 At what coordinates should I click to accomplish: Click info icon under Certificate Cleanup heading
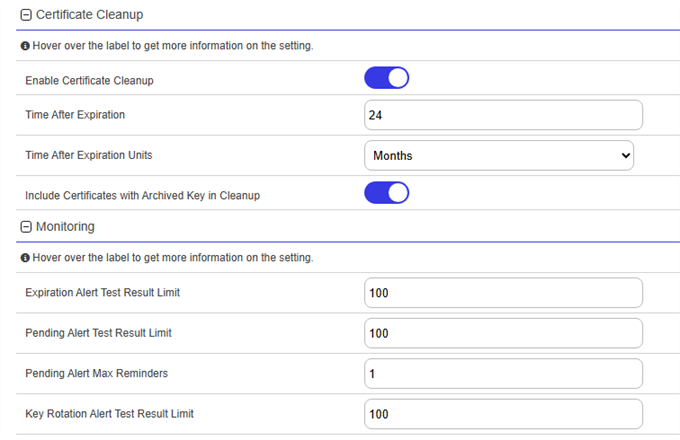[24, 46]
